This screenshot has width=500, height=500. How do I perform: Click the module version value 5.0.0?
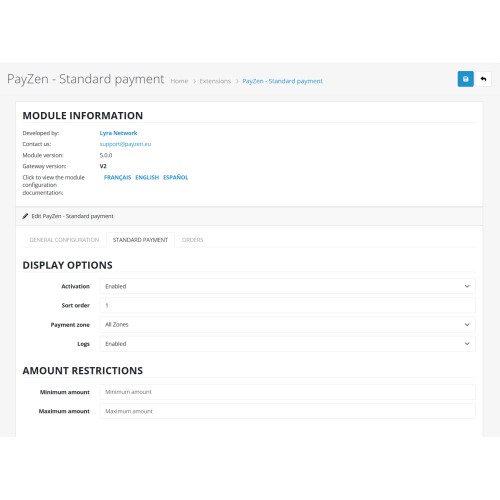(x=106, y=155)
